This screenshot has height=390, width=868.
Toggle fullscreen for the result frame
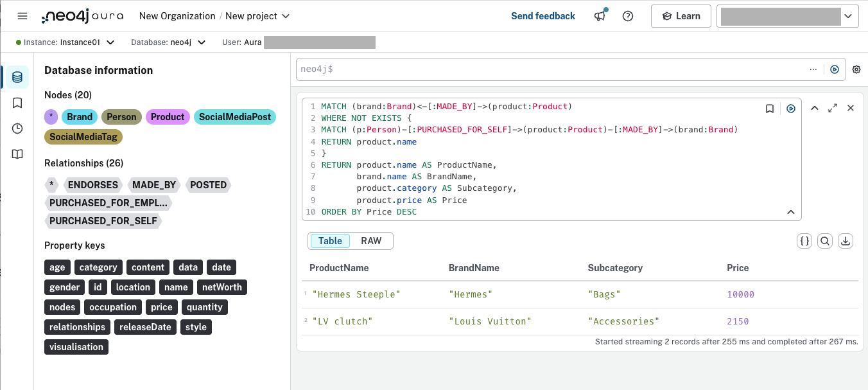833,108
